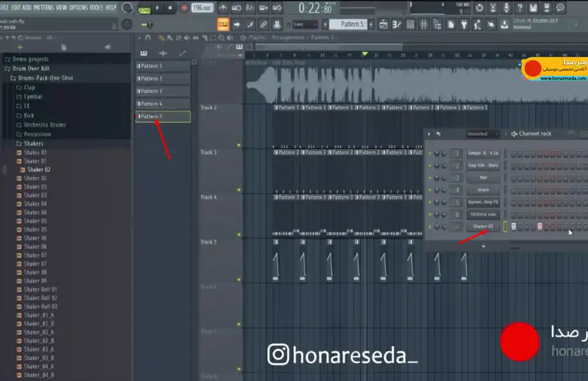Enable the first step of the Shaker 02 channel
588x381 pixels.
(x=514, y=226)
